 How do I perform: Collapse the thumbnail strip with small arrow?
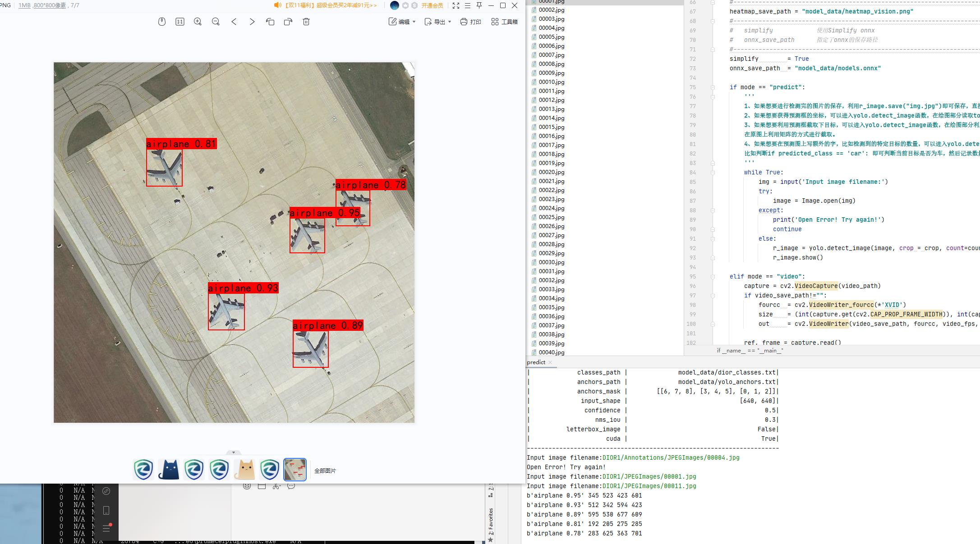(233, 452)
